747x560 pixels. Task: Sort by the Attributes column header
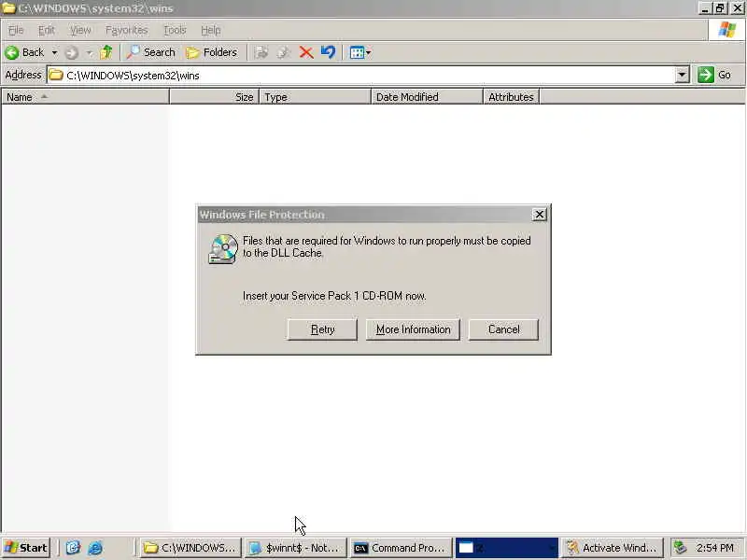pyautogui.click(x=511, y=97)
